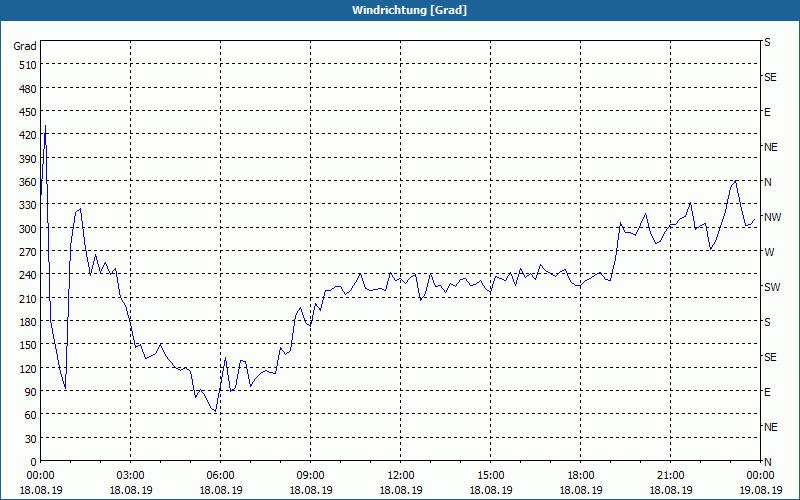
Task: Click the 03:00 time axis label
Action: point(131,476)
